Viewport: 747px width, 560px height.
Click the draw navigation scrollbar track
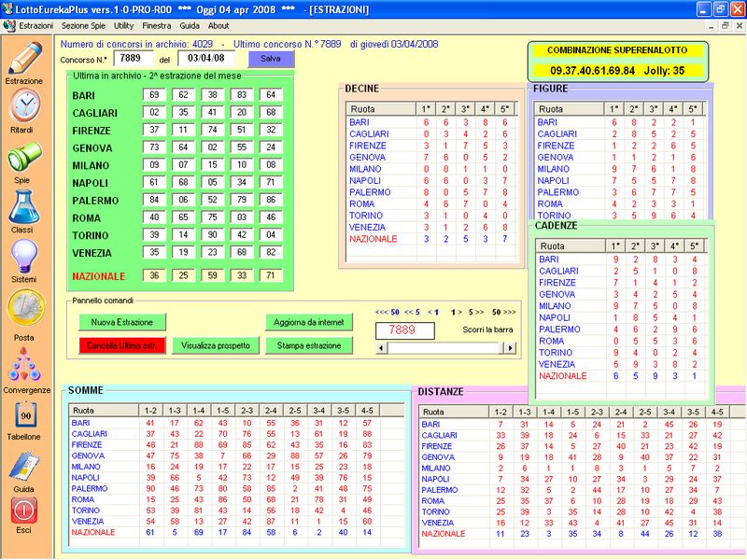(x=445, y=348)
